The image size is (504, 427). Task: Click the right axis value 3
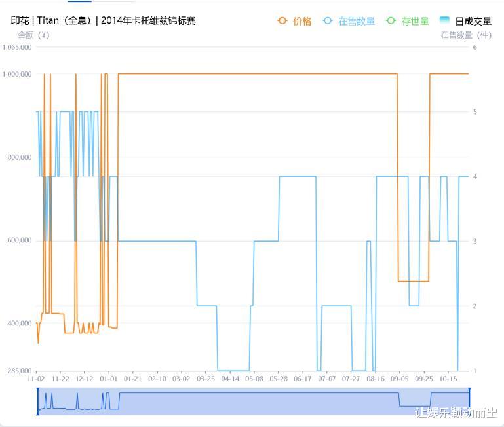click(x=475, y=241)
